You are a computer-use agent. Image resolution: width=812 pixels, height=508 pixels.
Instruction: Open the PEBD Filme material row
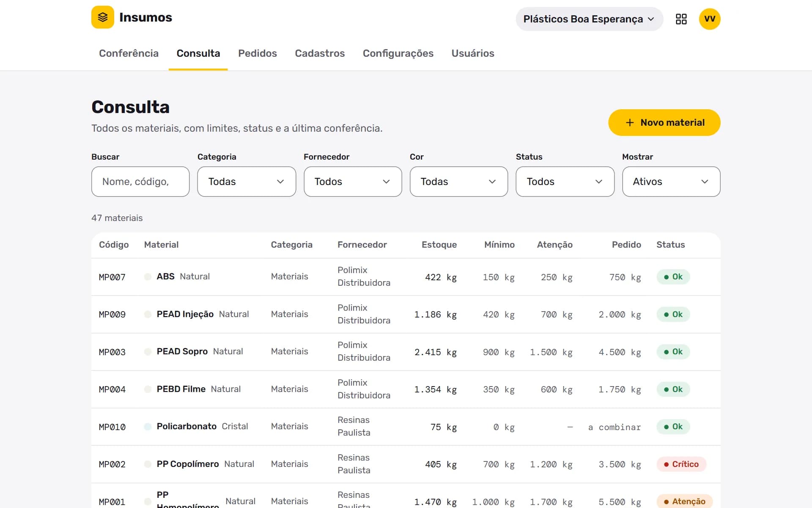[x=406, y=389]
